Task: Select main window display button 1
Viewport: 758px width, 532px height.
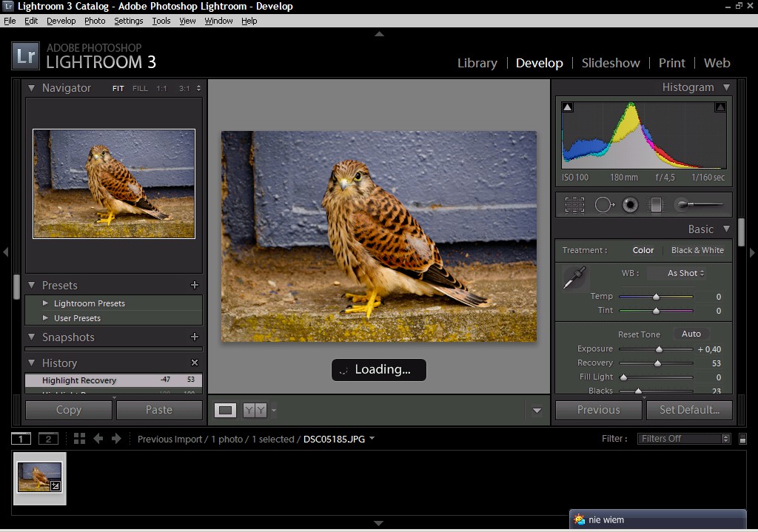Action: pos(21,439)
